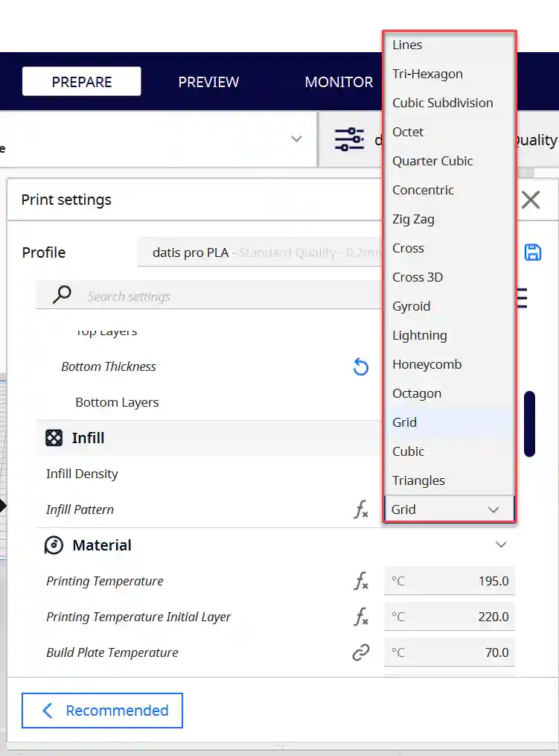This screenshot has width=559, height=756.
Task: Reset Bottom Thickness with the revert arrow
Action: coord(360,366)
